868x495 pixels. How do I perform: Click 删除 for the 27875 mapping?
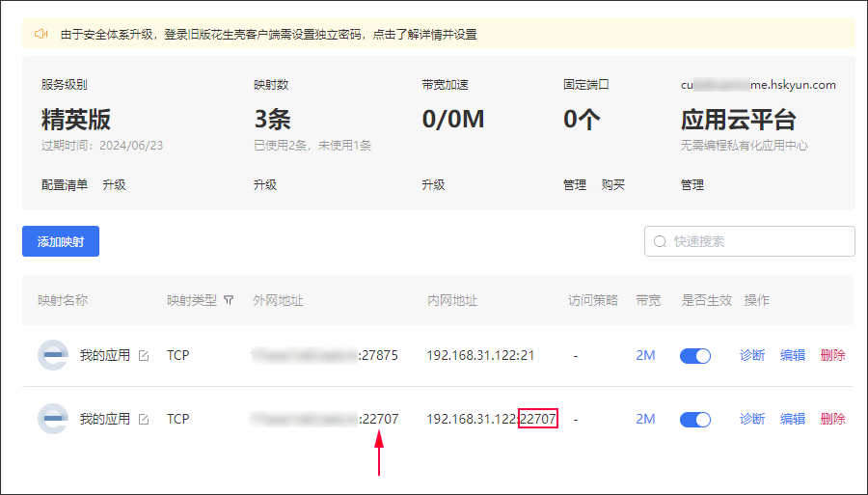833,355
